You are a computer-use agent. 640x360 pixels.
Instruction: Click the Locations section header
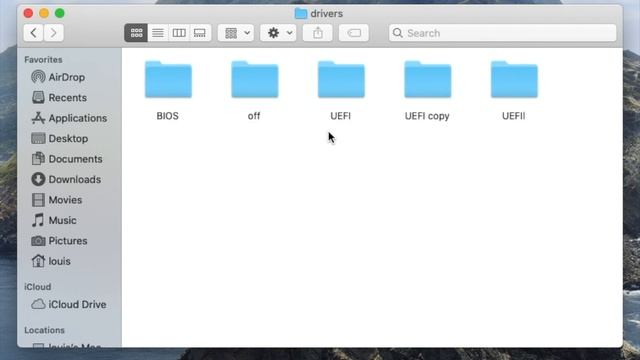pyautogui.click(x=44, y=330)
